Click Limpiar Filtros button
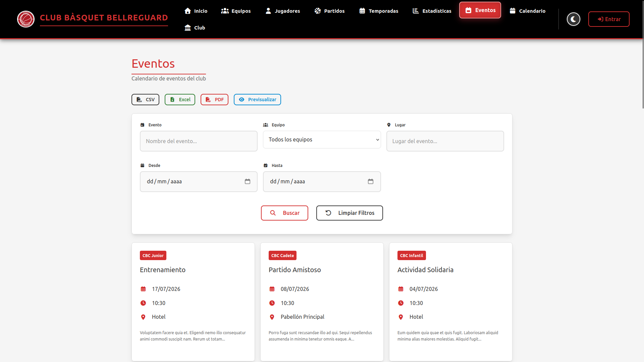Image resolution: width=644 pixels, height=362 pixels. (x=350, y=213)
